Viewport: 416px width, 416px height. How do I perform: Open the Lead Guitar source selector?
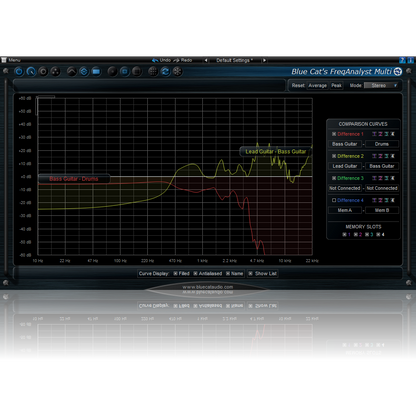pos(345,166)
